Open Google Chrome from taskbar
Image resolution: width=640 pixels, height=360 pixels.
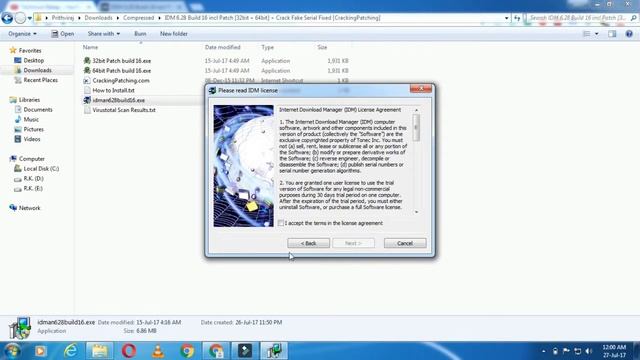click(187, 351)
